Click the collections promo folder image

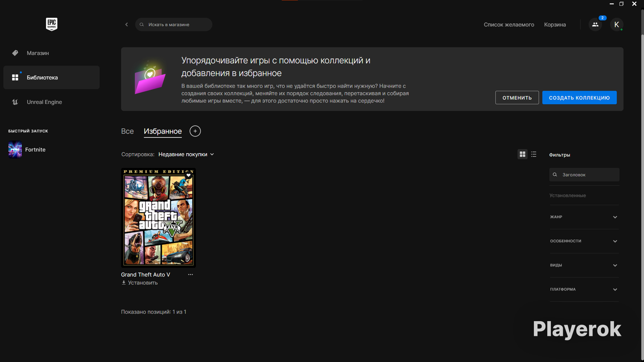click(x=150, y=79)
